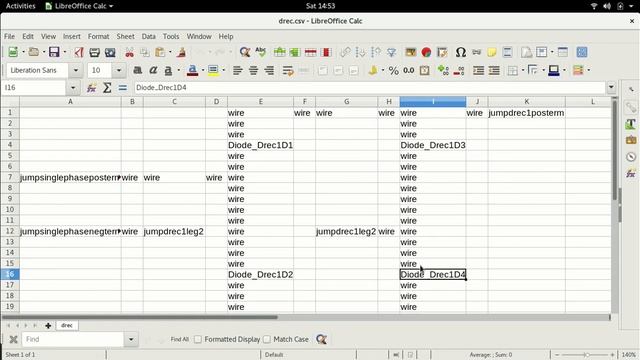Format as Number 0.0
640x360 pixels.
409,70
